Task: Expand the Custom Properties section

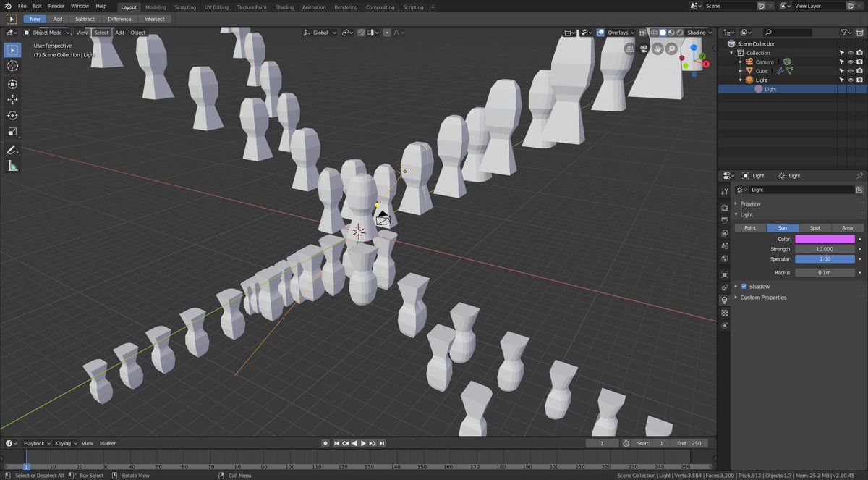Action: (762, 298)
